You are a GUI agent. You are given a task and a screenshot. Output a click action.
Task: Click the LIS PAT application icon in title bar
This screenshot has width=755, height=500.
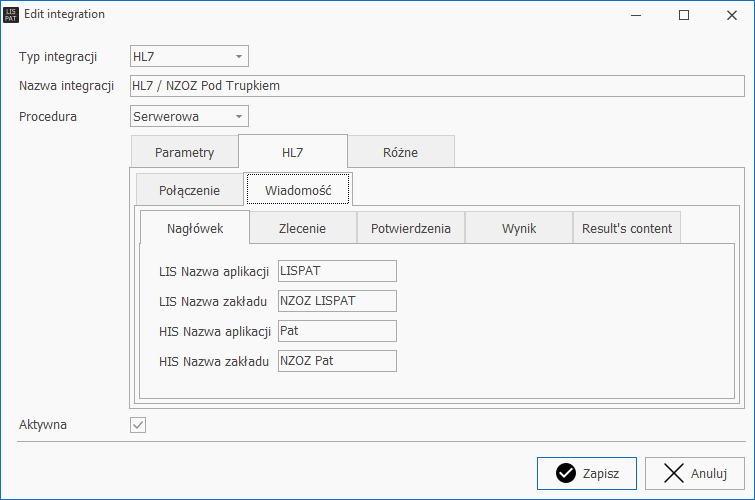12,15
